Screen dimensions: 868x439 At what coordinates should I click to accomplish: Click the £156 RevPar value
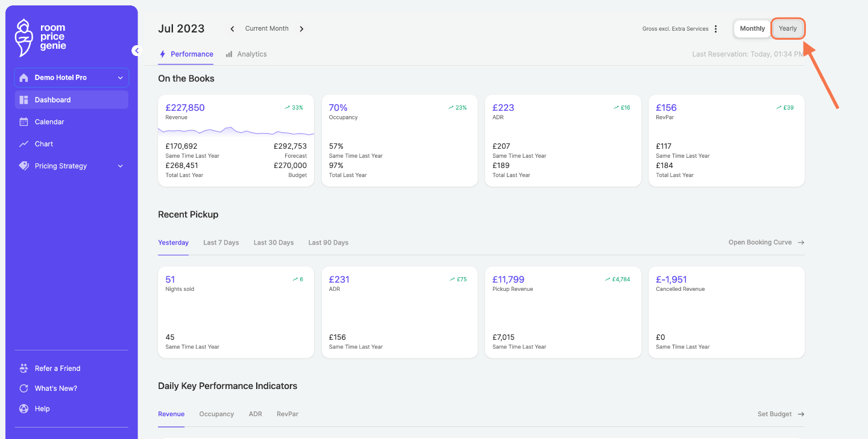[x=666, y=108]
